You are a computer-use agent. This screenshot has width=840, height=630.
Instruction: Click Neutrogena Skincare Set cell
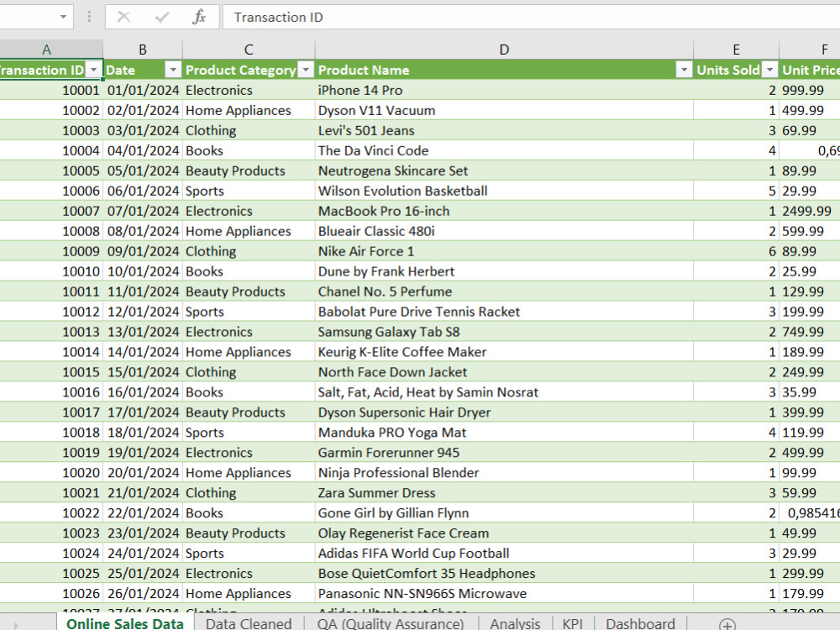(x=504, y=171)
